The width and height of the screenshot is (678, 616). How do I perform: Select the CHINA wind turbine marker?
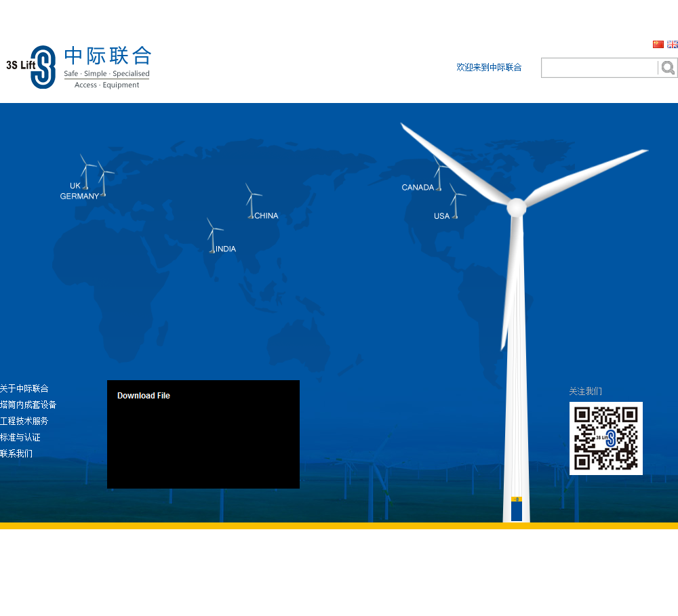pyautogui.click(x=252, y=201)
